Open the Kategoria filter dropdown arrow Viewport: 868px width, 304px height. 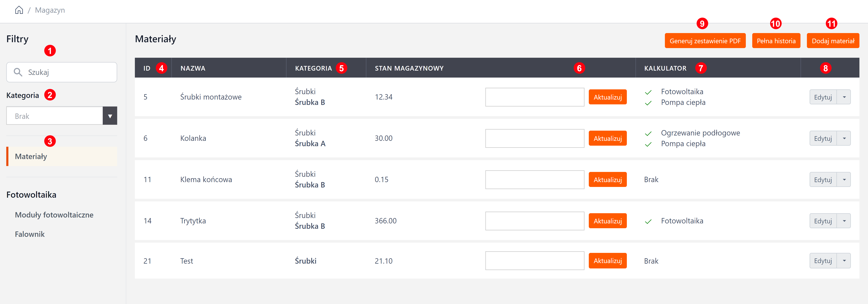pyautogui.click(x=110, y=116)
